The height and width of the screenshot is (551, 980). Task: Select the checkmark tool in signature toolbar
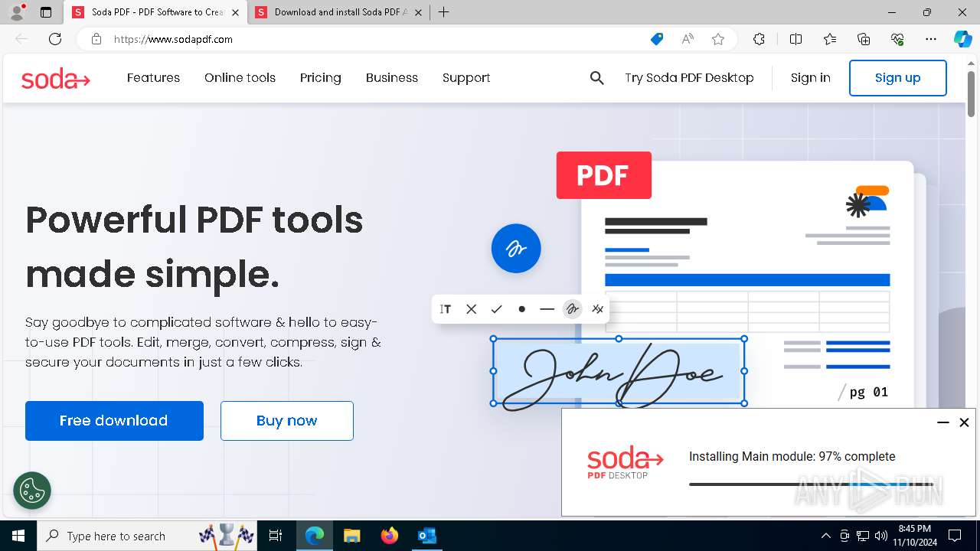(x=497, y=309)
